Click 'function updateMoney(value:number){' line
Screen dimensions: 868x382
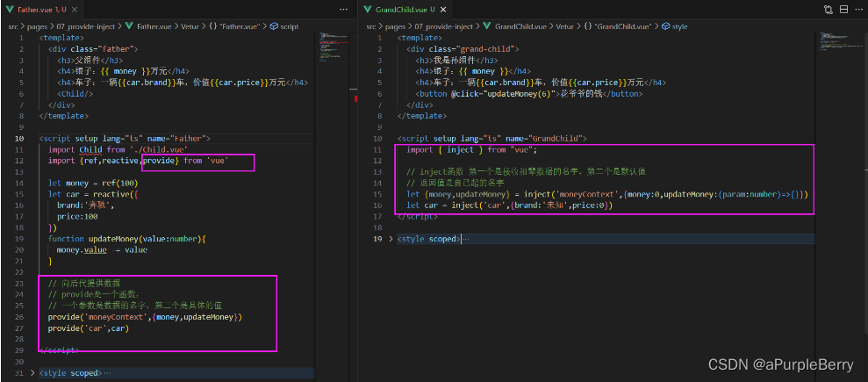click(x=126, y=239)
